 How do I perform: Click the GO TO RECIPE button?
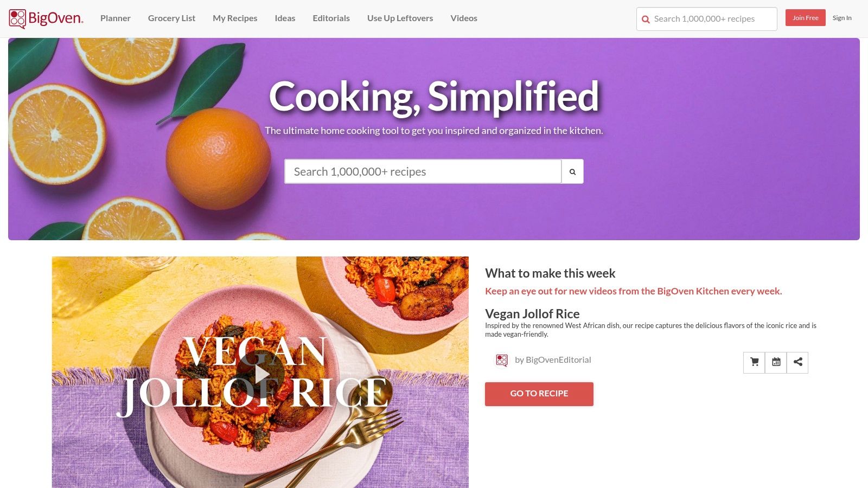(539, 394)
